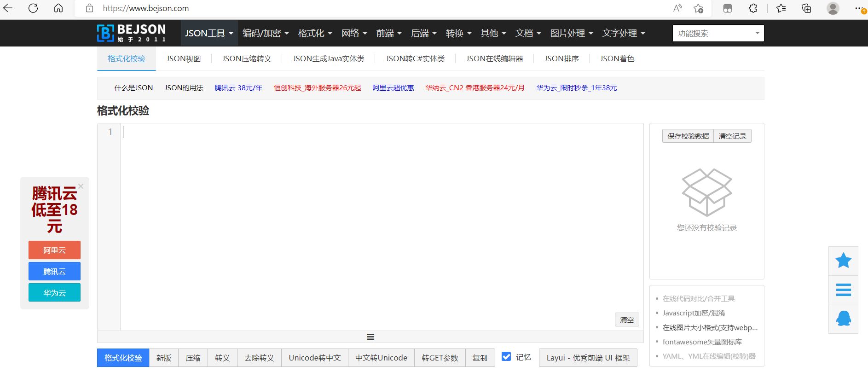Click the 转义 button

pyautogui.click(x=222, y=358)
